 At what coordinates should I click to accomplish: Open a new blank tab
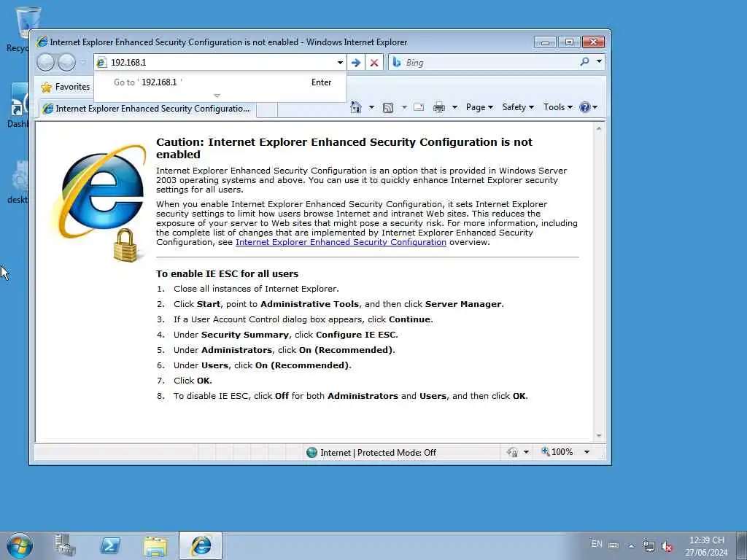(x=267, y=109)
